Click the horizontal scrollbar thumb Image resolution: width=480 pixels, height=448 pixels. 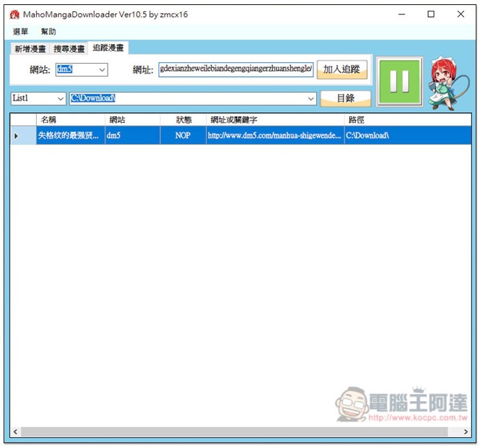234,432
